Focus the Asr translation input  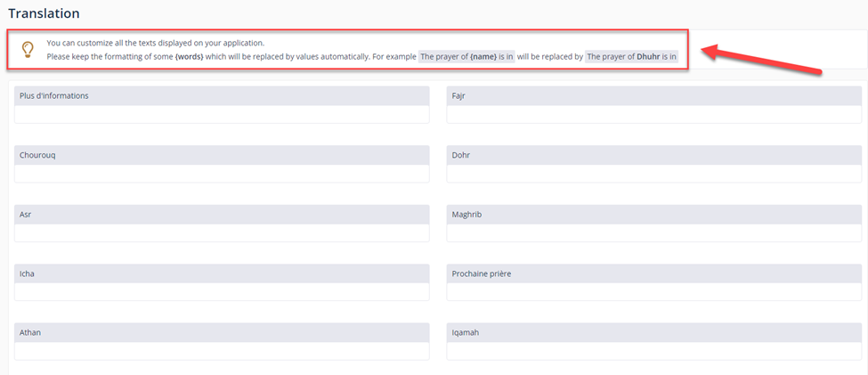(222, 233)
